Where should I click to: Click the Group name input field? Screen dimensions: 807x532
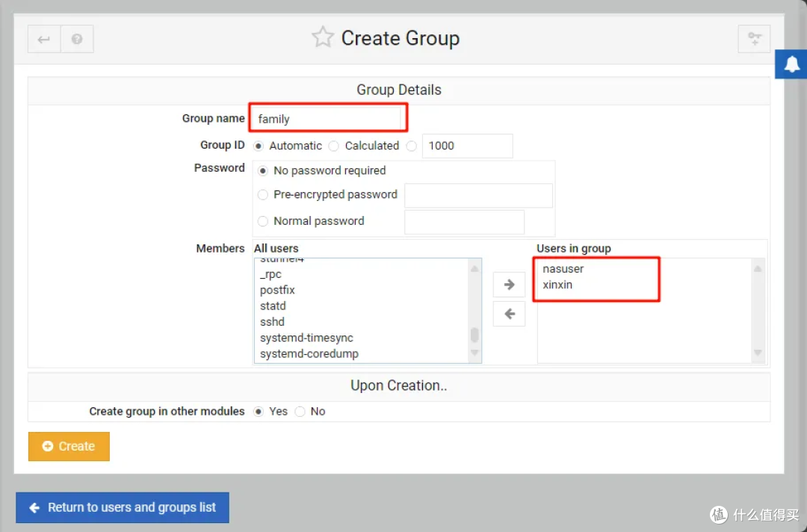[x=328, y=119]
